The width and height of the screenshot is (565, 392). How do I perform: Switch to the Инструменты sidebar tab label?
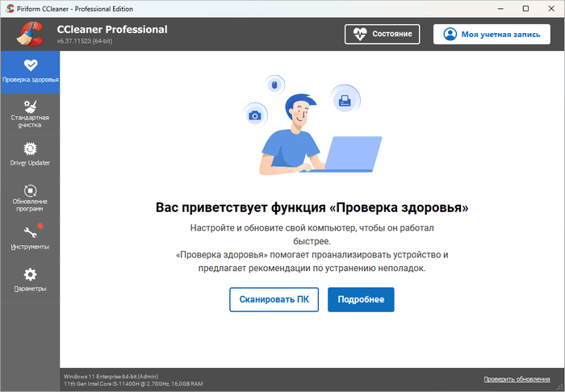[30, 247]
